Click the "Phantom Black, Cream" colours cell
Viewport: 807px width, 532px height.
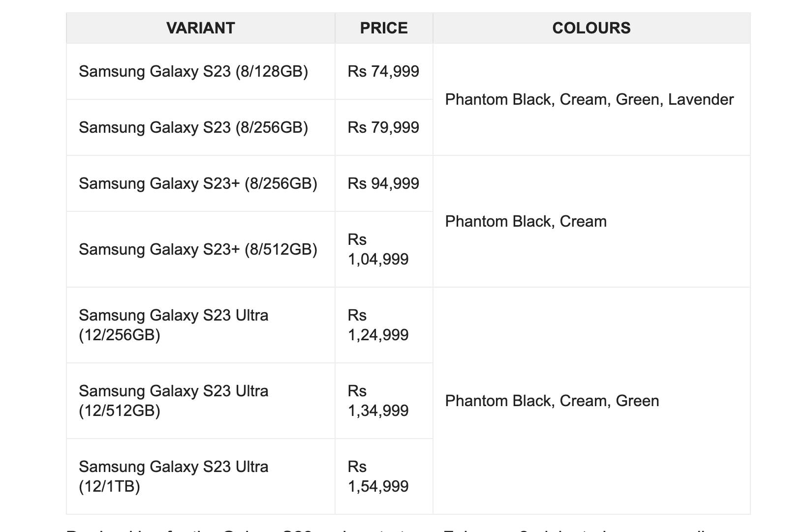pyautogui.click(x=526, y=221)
